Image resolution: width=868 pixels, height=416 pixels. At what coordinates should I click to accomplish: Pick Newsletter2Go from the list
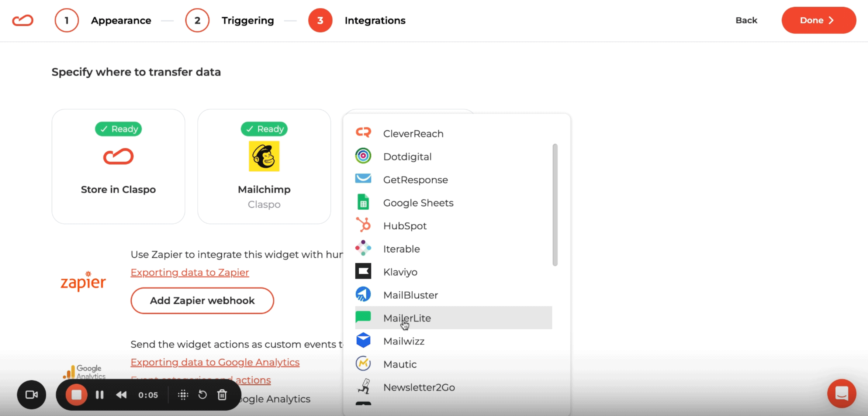pyautogui.click(x=453, y=387)
